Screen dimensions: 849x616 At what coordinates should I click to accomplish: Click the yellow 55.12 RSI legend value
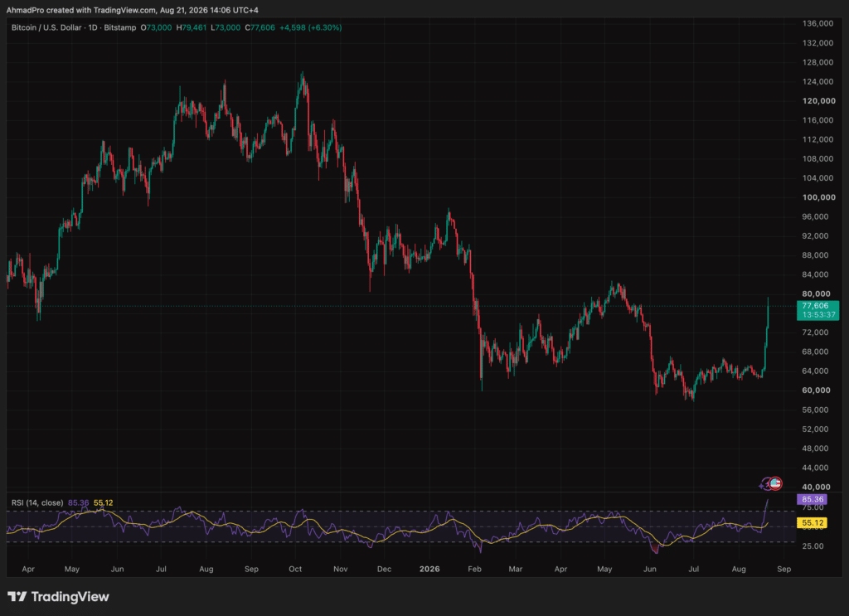click(x=104, y=503)
